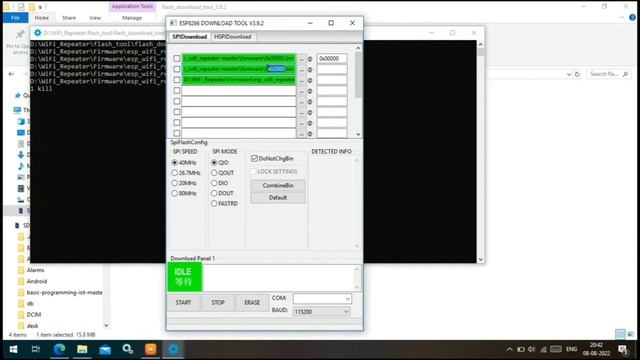Select the Android folder in tree
This screenshot has width=640, height=360.
(37, 281)
